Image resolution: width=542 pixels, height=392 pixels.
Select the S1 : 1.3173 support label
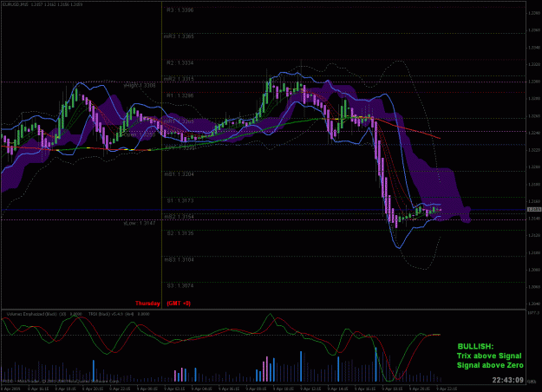[x=180, y=200]
